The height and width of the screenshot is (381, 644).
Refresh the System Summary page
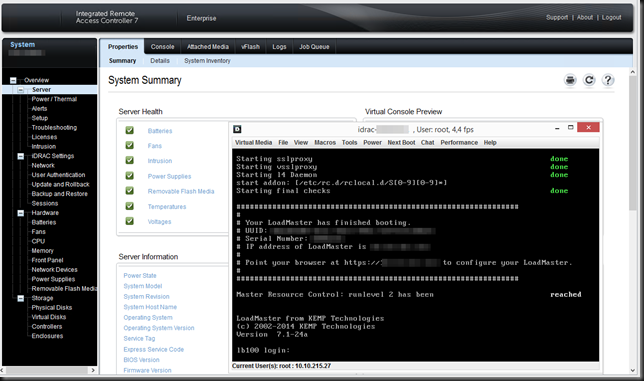tap(589, 80)
